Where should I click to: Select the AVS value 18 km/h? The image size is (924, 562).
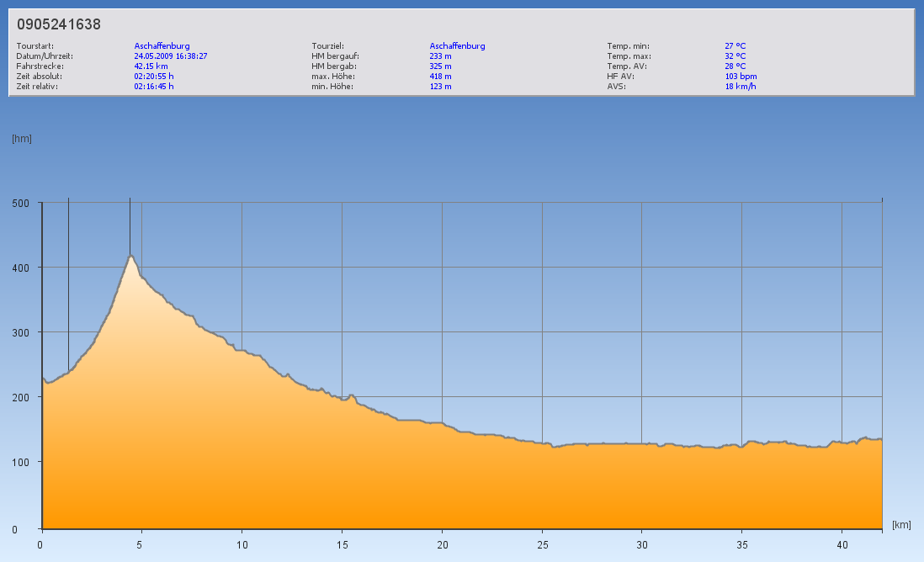pos(740,87)
